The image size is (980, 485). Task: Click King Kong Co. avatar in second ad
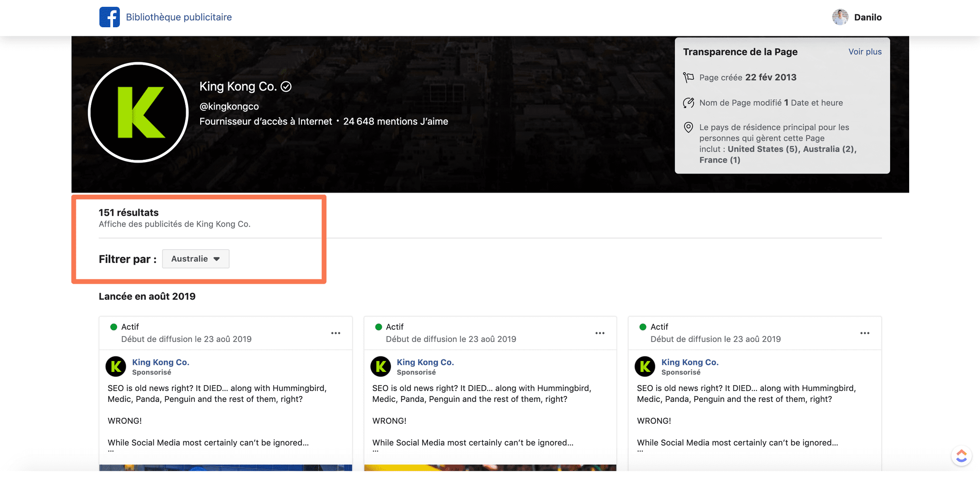pos(381,366)
